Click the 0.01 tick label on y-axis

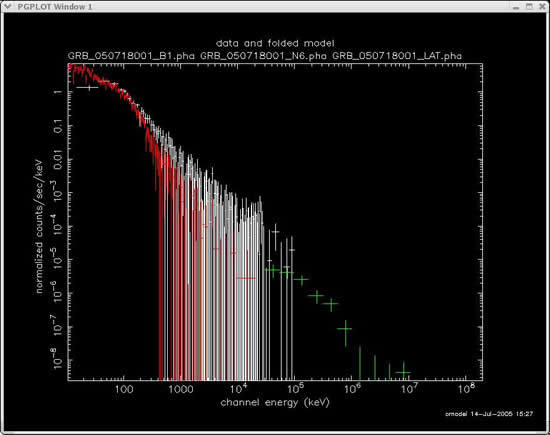tap(58, 160)
